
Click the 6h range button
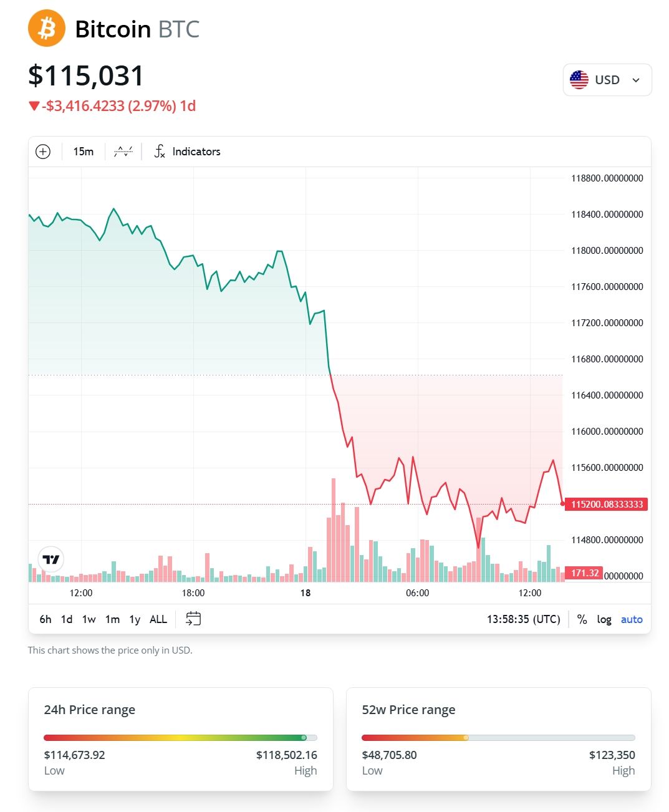(45, 619)
